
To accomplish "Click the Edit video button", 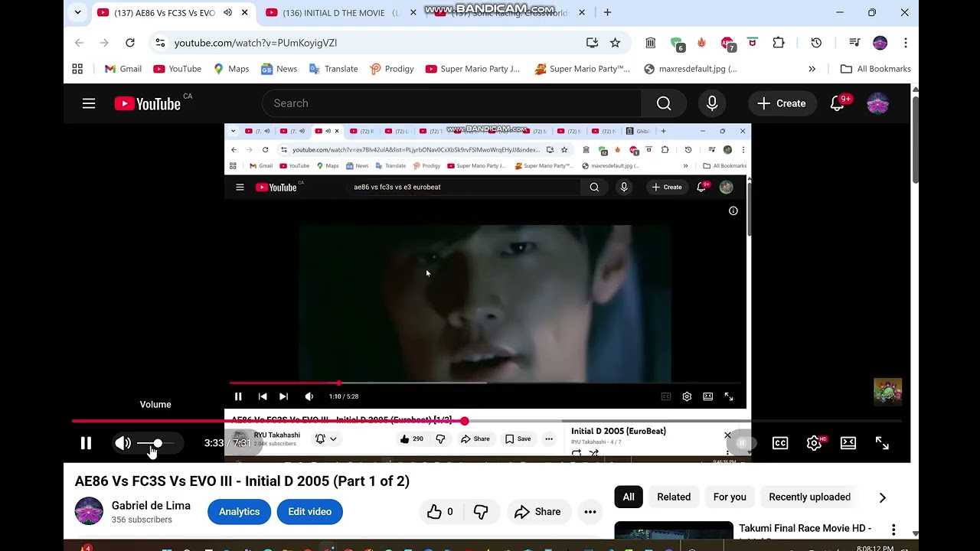I will pyautogui.click(x=309, y=512).
